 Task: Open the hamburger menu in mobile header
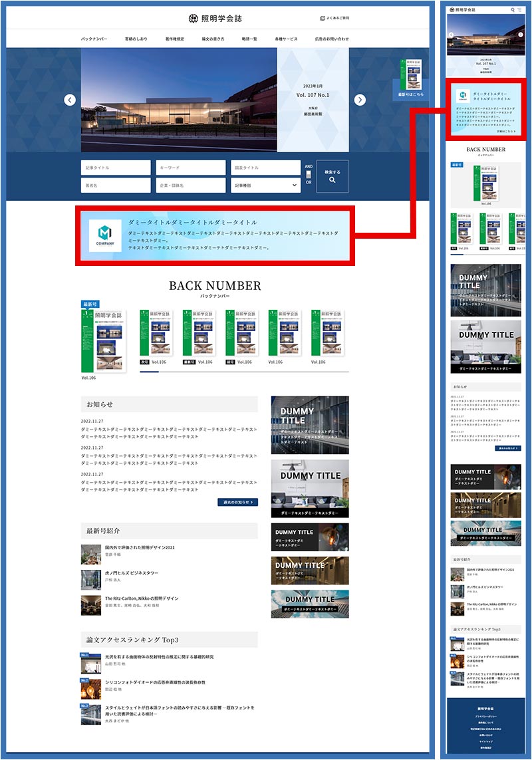(x=519, y=10)
